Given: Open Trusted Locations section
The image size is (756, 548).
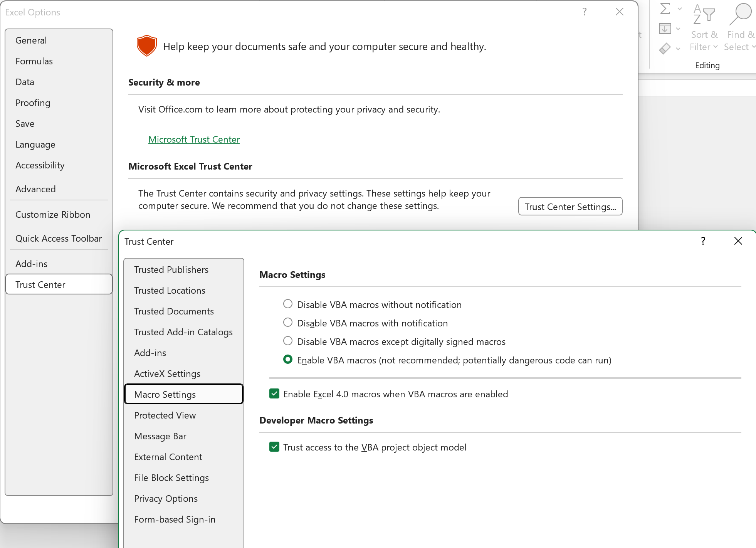Looking at the screenshot, I should 184,291.
